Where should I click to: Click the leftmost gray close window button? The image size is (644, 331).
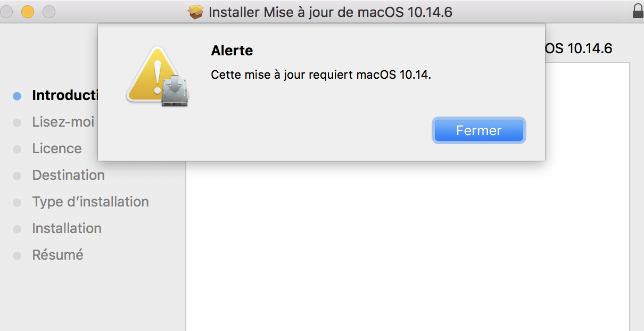[6, 11]
